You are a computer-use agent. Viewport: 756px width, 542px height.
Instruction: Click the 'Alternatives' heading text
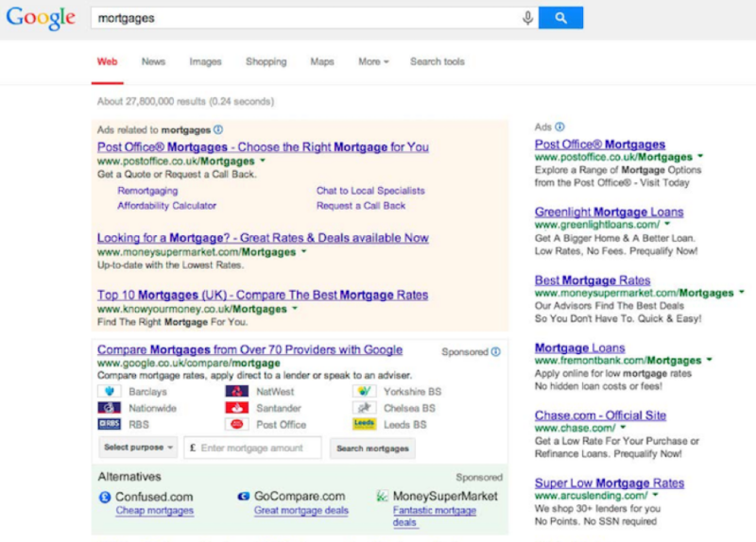point(129,477)
